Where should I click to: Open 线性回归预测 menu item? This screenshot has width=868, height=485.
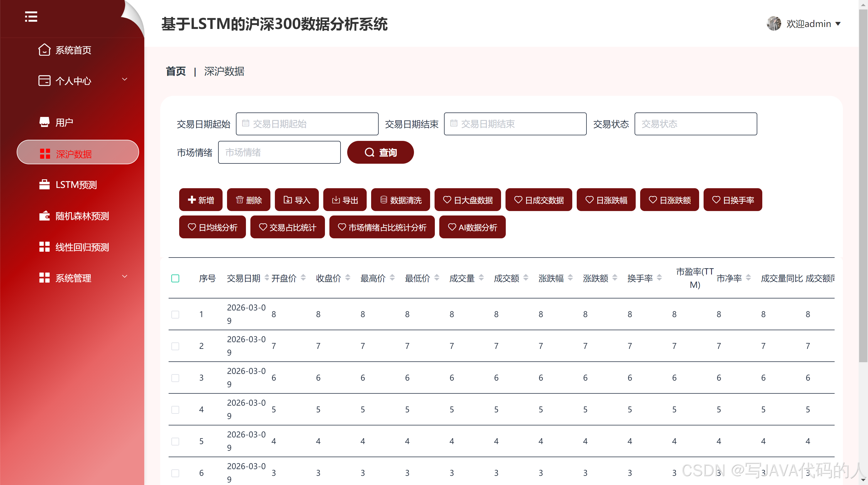pyautogui.click(x=82, y=247)
